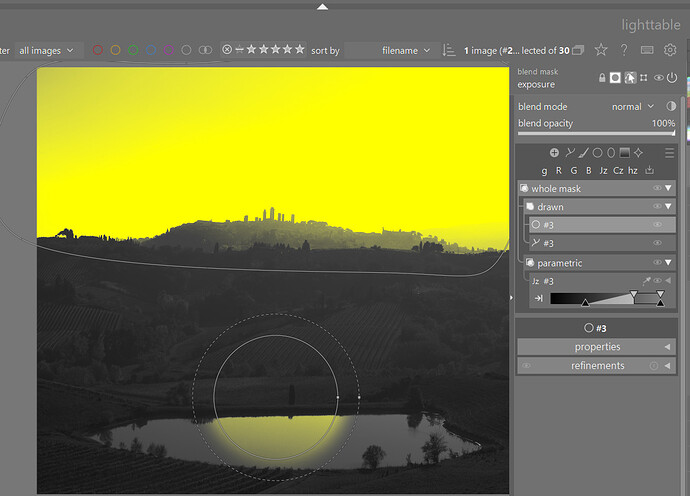The height and width of the screenshot is (496, 690).
Task: Select the path #3 mask row
Action: pyautogui.click(x=602, y=242)
